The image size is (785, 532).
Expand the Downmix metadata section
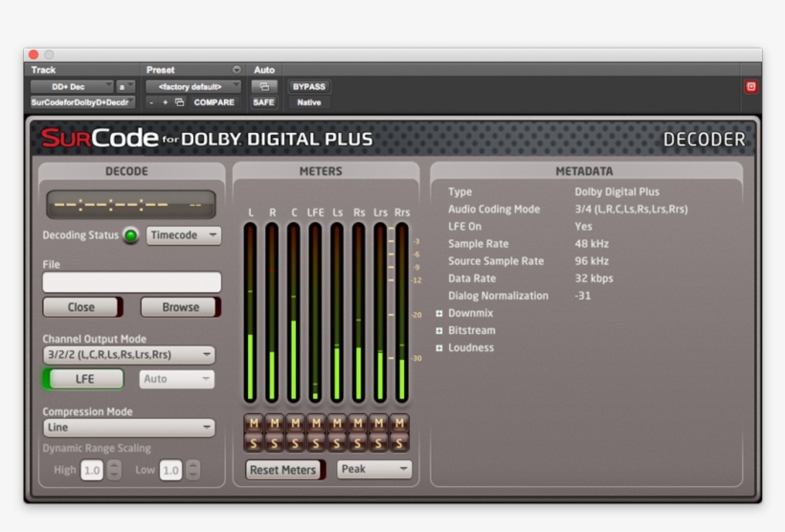click(439, 313)
